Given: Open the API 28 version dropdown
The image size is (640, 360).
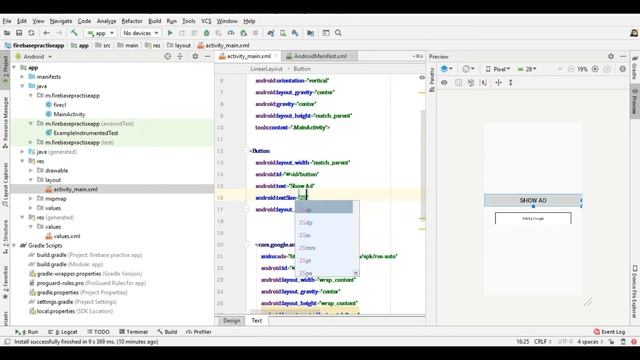Looking at the screenshot, I should coord(527,69).
